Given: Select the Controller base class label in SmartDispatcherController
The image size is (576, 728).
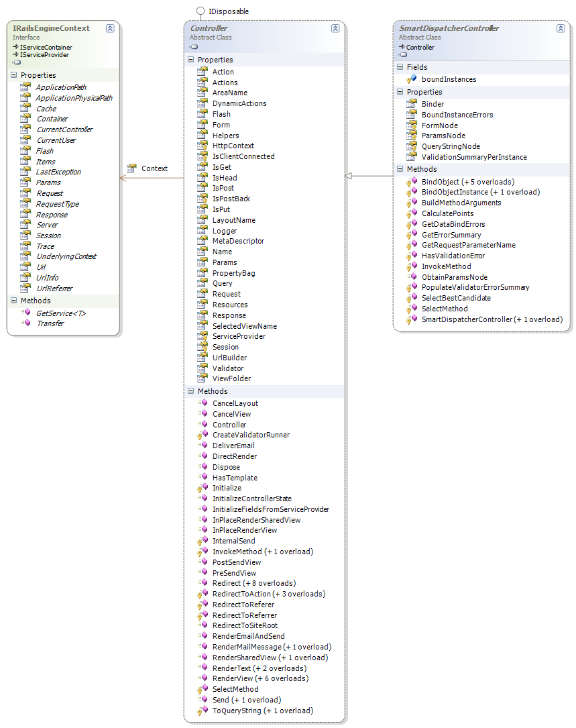Looking at the screenshot, I should (x=420, y=48).
